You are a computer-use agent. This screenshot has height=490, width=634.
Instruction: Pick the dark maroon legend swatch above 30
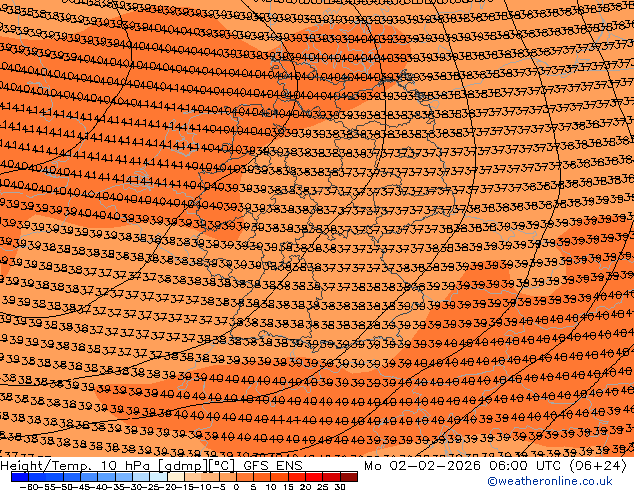[349, 477]
